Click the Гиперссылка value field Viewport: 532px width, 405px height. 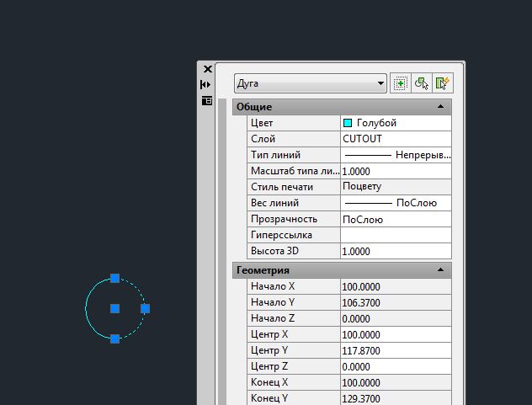click(396, 235)
